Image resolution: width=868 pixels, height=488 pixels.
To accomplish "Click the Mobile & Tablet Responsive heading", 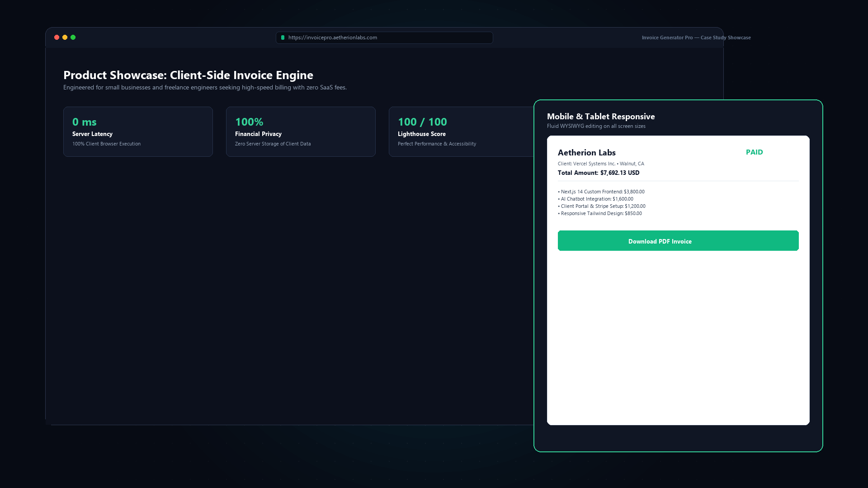I will pos(601,117).
